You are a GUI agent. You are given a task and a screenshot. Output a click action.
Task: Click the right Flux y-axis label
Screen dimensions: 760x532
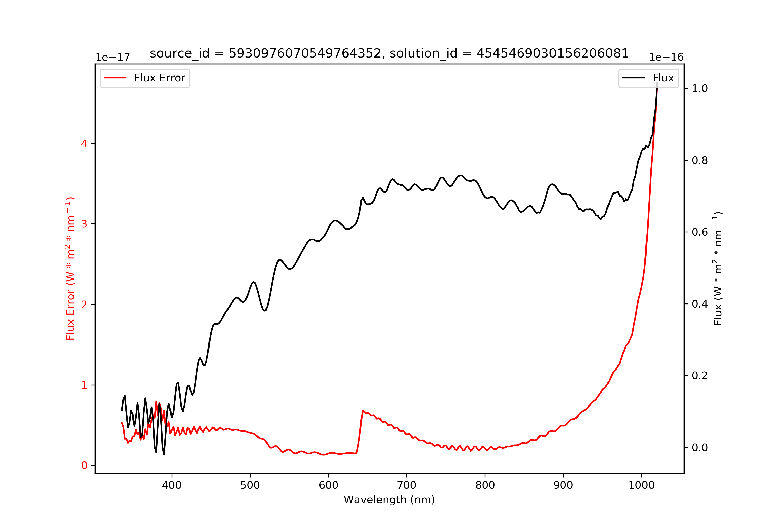pos(718,269)
